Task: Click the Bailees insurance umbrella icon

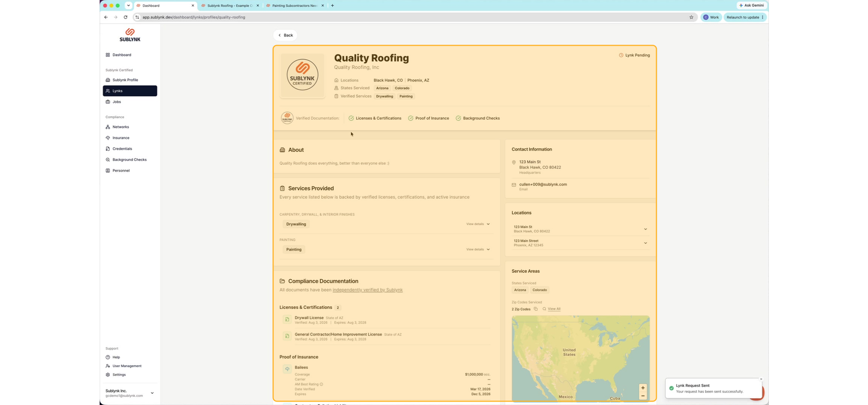Action: click(x=287, y=369)
